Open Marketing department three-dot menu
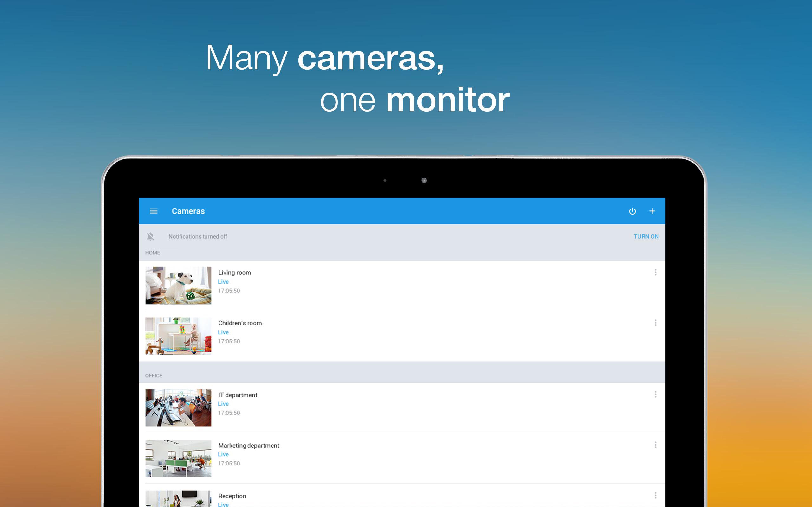Image resolution: width=812 pixels, height=507 pixels. click(x=655, y=445)
